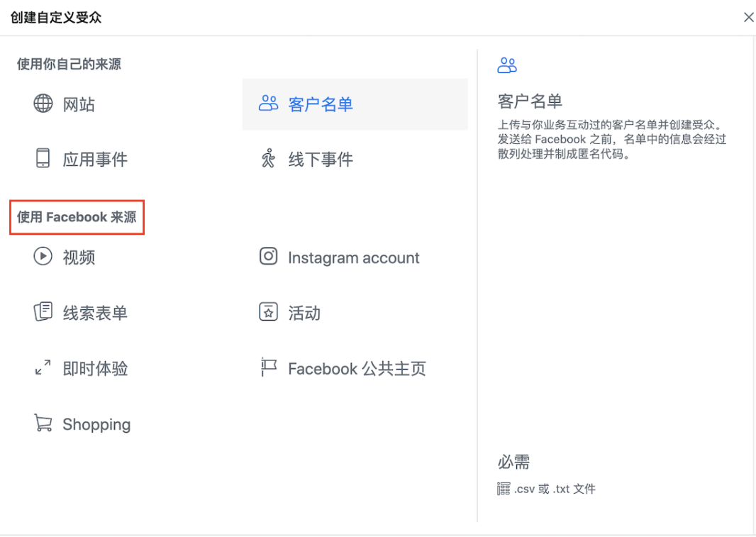Close the 创建自定义受众 dialog
This screenshot has width=756, height=537.
[749, 17]
